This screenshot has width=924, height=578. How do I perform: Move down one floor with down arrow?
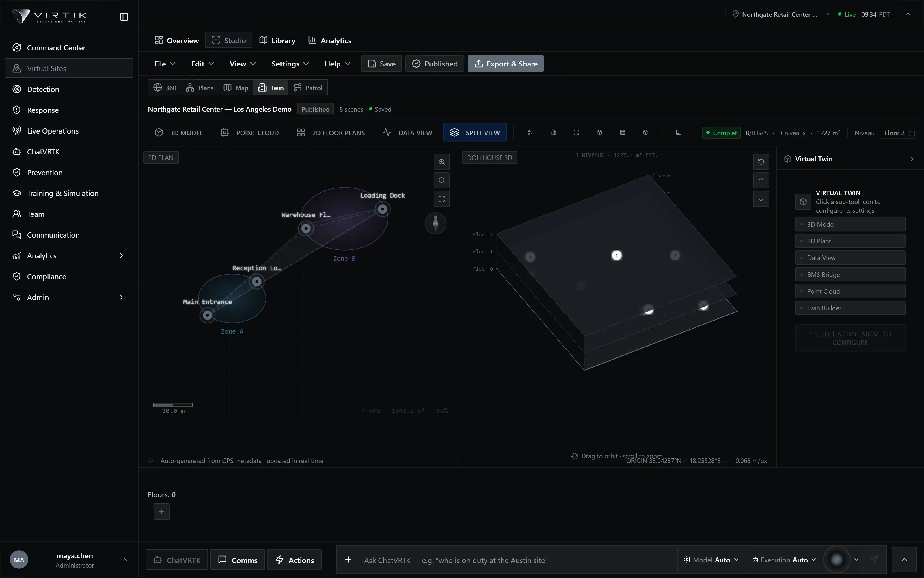[x=761, y=199]
